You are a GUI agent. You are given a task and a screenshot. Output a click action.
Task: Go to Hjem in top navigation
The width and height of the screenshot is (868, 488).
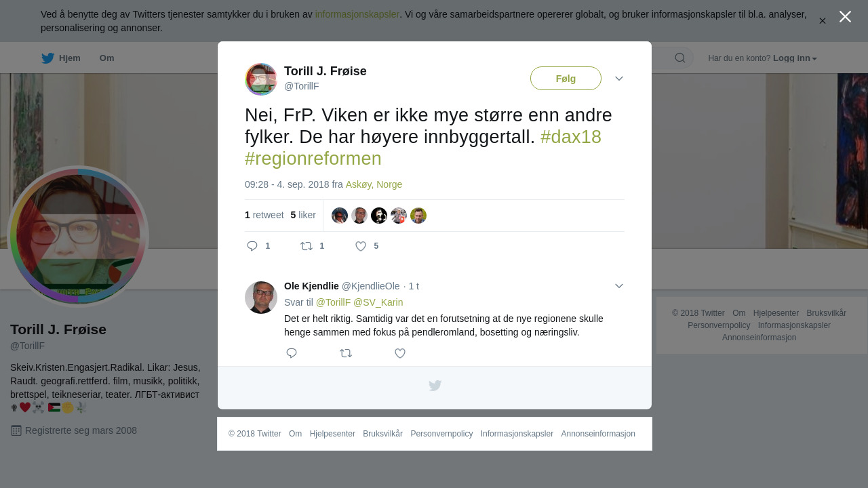tap(70, 58)
